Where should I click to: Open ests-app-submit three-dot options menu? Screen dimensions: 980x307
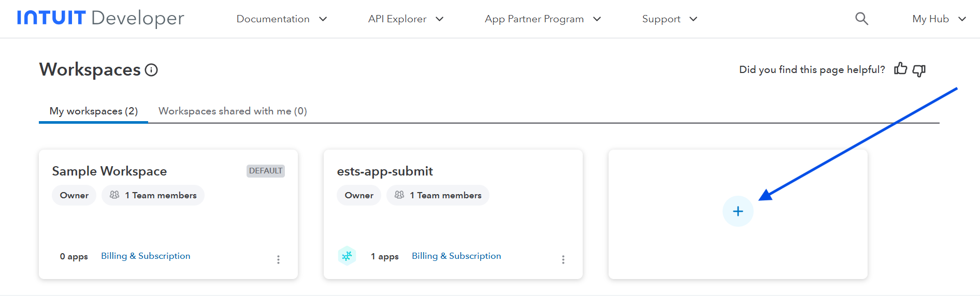coord(563,259)
